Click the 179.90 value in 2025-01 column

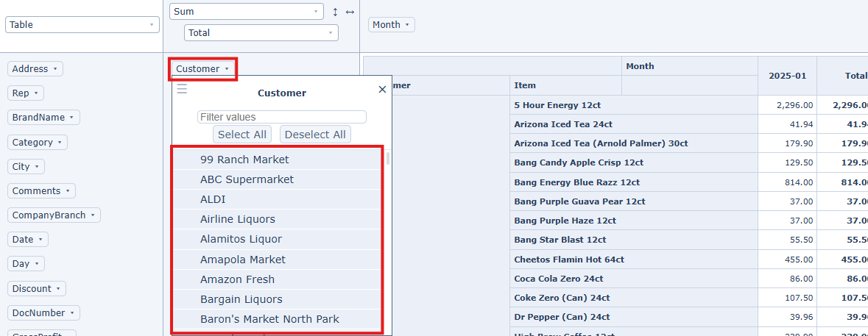(x=787, y=143)
